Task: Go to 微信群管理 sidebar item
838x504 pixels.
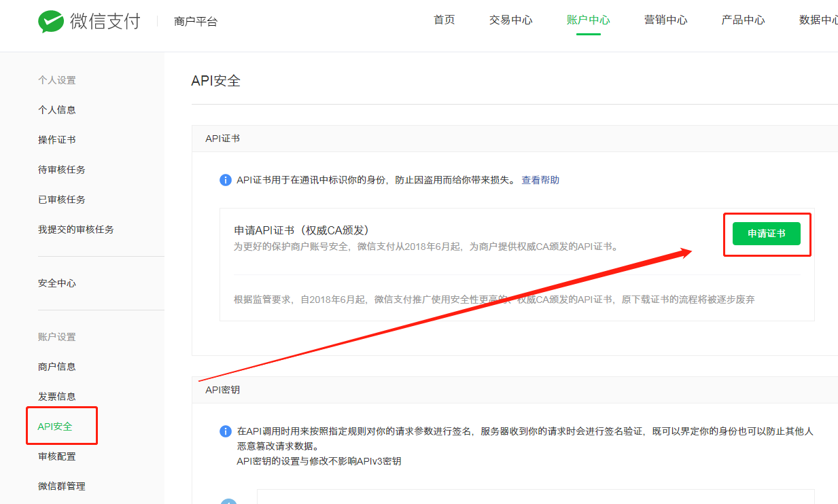Action: (62, 486)
